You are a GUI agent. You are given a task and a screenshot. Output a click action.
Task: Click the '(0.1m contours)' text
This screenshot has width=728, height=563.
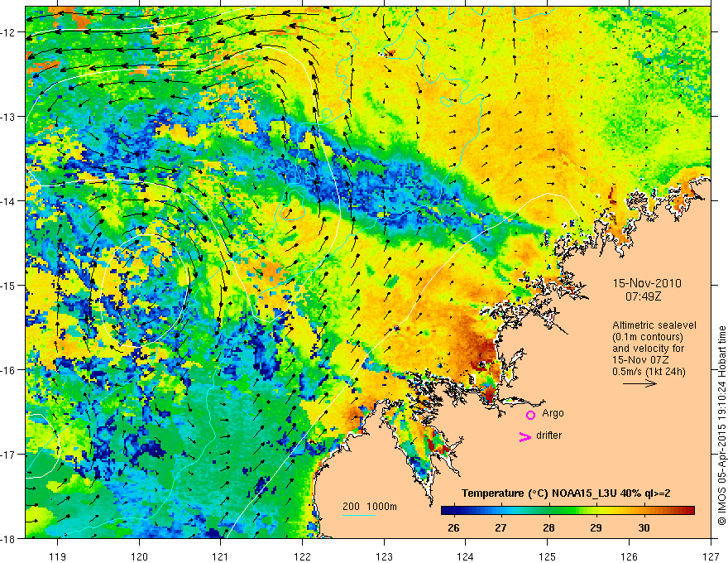pos(648,337)
